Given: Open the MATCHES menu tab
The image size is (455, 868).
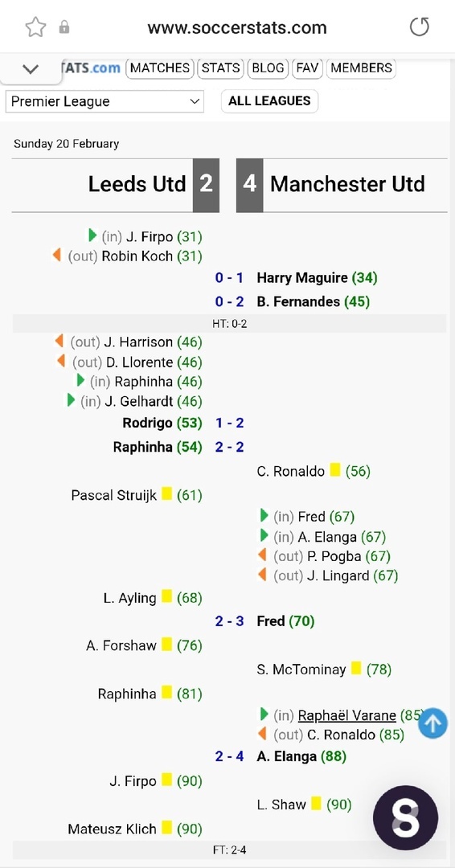Looking at the screenshot, I should pos(160,68).
